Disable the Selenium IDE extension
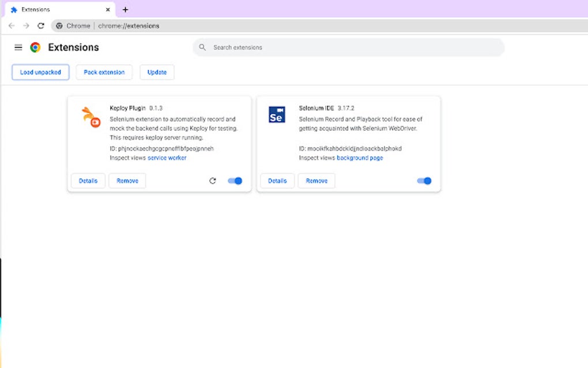 click(424, 181)
